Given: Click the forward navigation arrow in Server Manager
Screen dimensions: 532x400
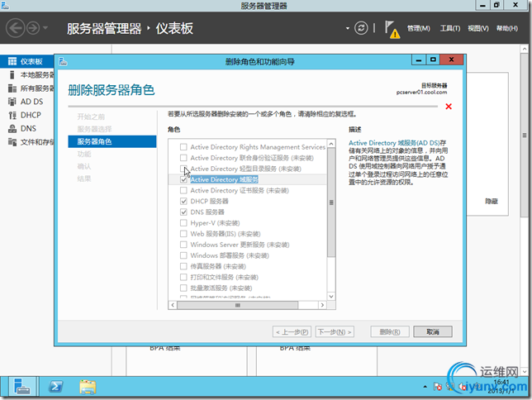Looking at the screenshot, I should point(33,28).
